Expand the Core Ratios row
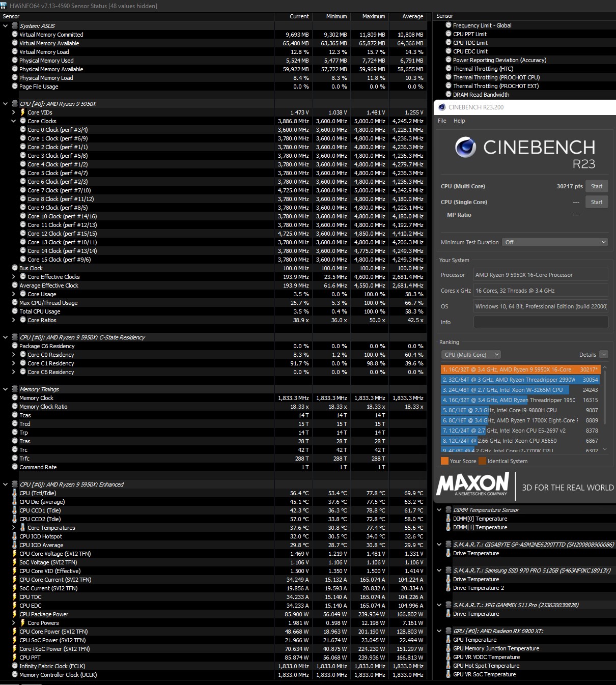The height and width of the screenshot is (685, 616). pos(14,320)
